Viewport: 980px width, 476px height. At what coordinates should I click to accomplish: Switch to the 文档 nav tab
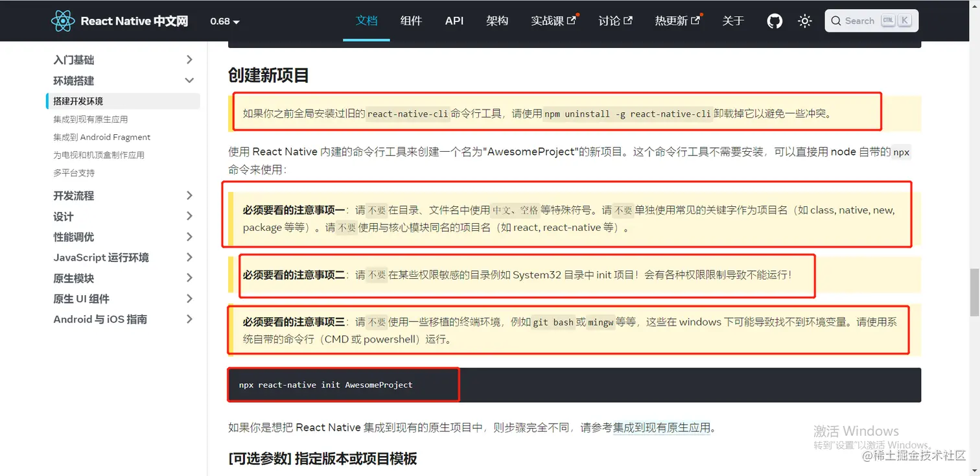[x=366, y=21]
